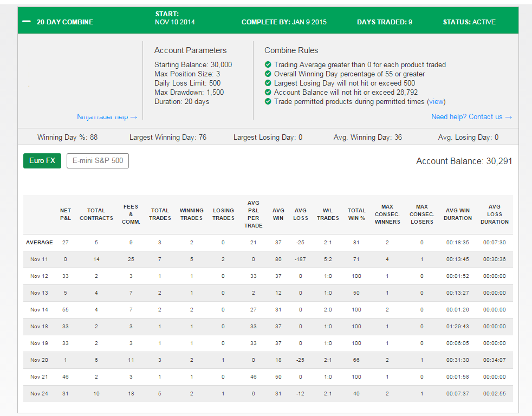Select the AVERAGE row label
The image size is (532, 416).
(x=40, y=242)
